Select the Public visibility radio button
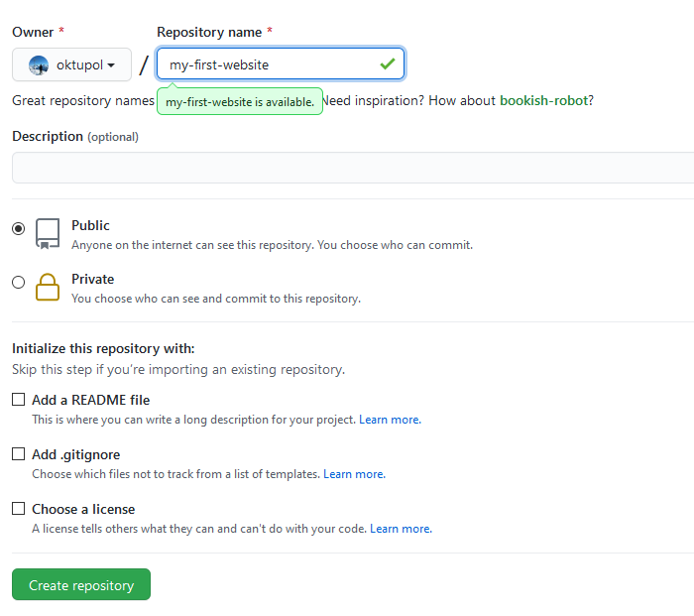 point(19,228)
